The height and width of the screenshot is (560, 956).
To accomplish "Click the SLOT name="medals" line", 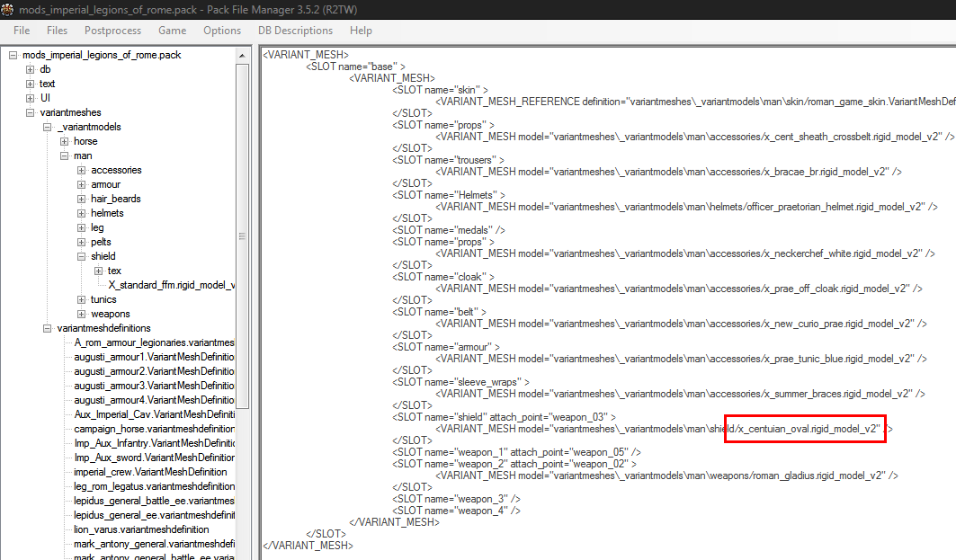I will tap(449, 230).
